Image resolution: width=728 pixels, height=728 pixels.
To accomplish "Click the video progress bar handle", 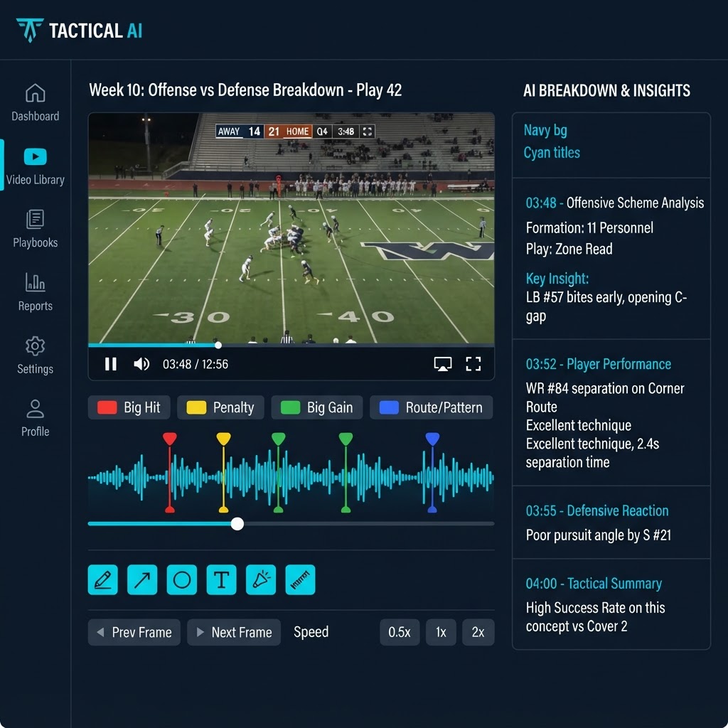I will coord(218,345).
